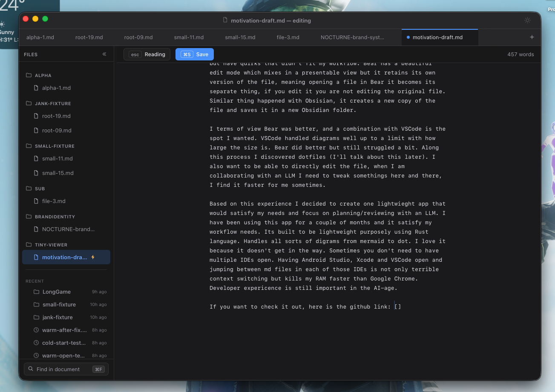Screen dimensions: 555x392
Task: Click the search magnifier icon in Find field
Action: pos(31,369)
